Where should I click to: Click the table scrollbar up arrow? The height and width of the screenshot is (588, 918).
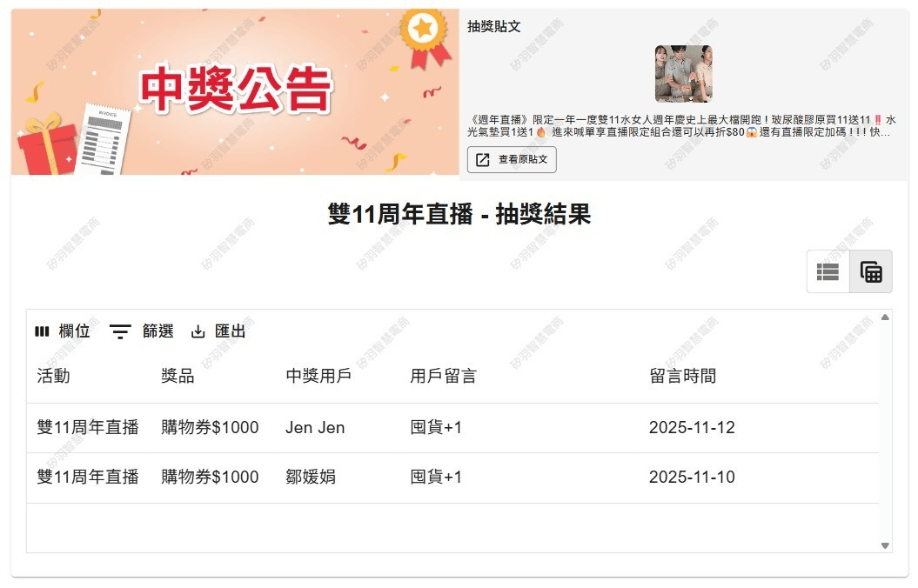click(x=885, y=317)
